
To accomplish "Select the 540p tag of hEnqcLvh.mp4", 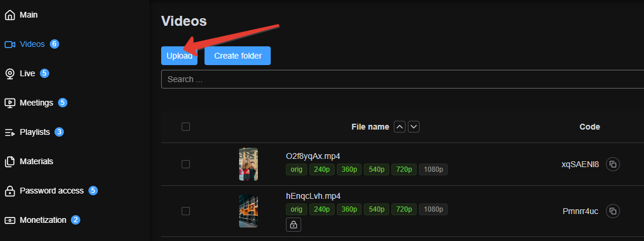I will [377, 209].
